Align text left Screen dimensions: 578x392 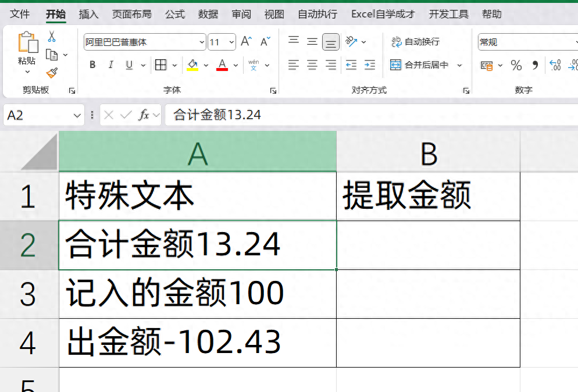coord(294,65)
